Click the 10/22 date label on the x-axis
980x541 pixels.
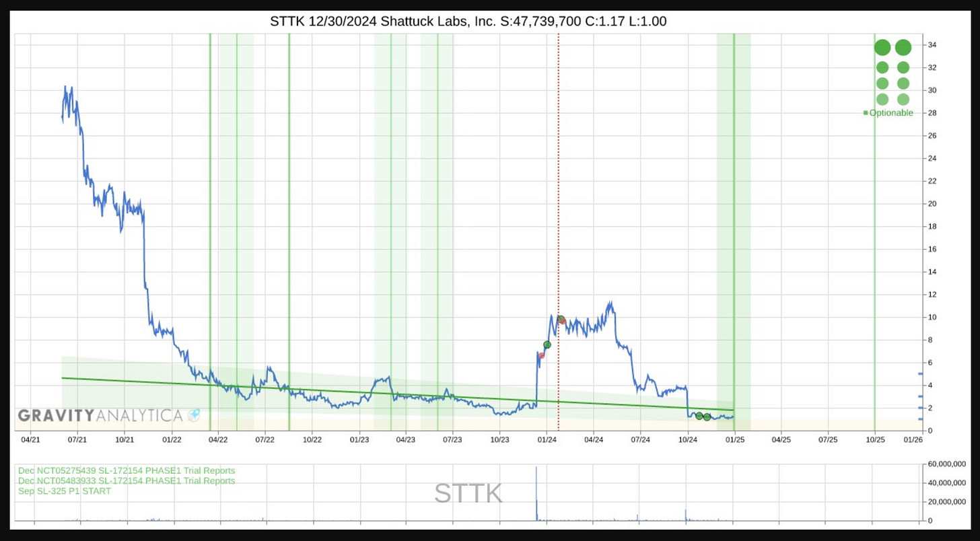tap(312, 439)
